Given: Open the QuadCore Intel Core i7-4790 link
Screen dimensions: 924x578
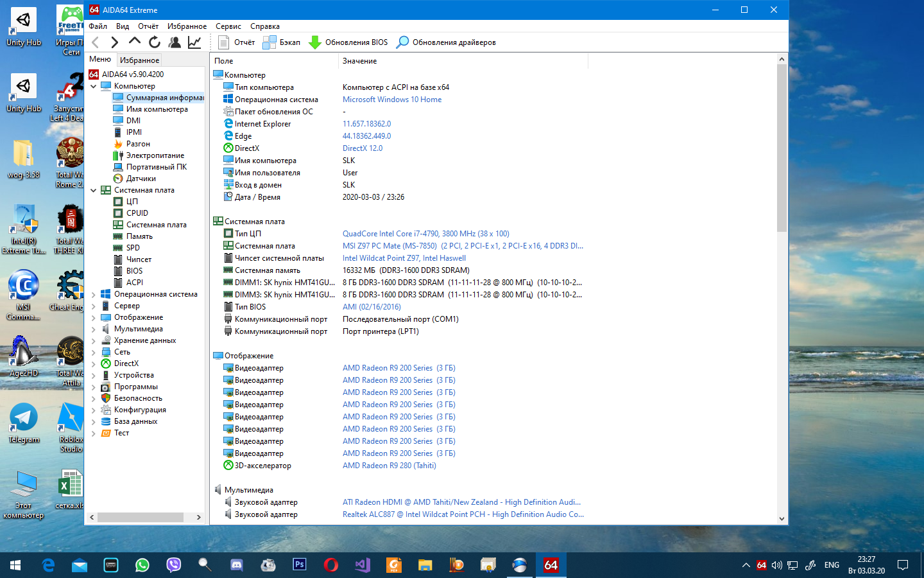Looking at the screenshot, I should tap(426, 234).
